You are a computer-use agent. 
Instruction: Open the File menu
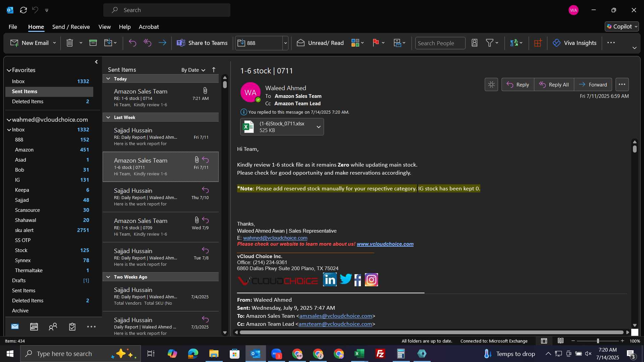point(13,27)
